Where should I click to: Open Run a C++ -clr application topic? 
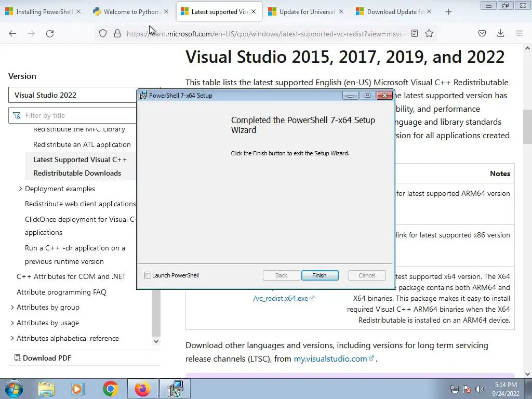(75, 255)
